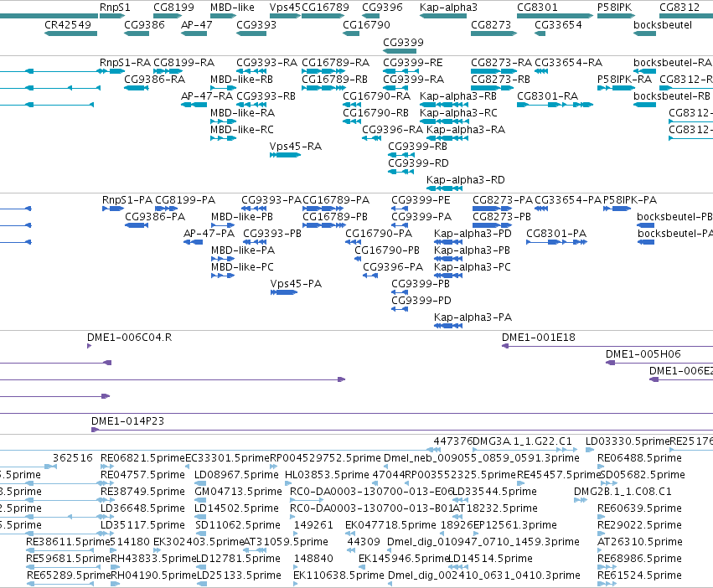Select the Kap-alpha3-PA protein label

(x=473, y=317)
